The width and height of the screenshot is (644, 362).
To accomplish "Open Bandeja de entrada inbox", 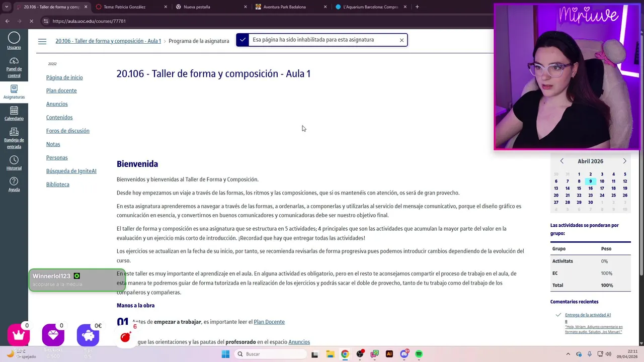I will (x=14, y=138).
